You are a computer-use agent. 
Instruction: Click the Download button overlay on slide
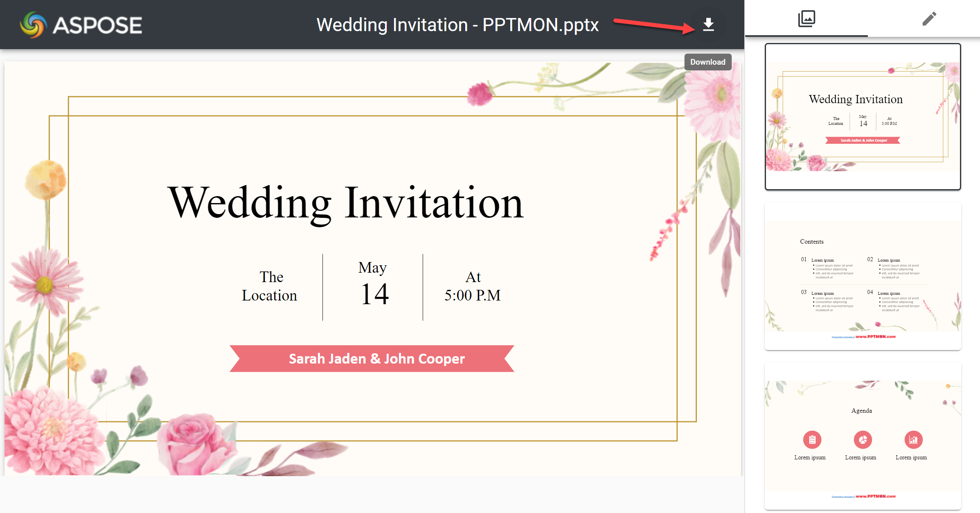pos(708,61)
